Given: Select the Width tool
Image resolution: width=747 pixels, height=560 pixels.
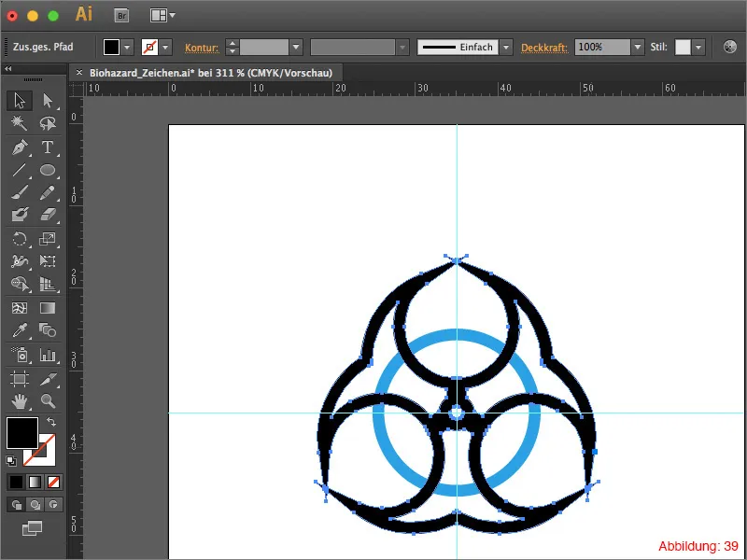Looking at the screenshot, I should click(19, 261).
